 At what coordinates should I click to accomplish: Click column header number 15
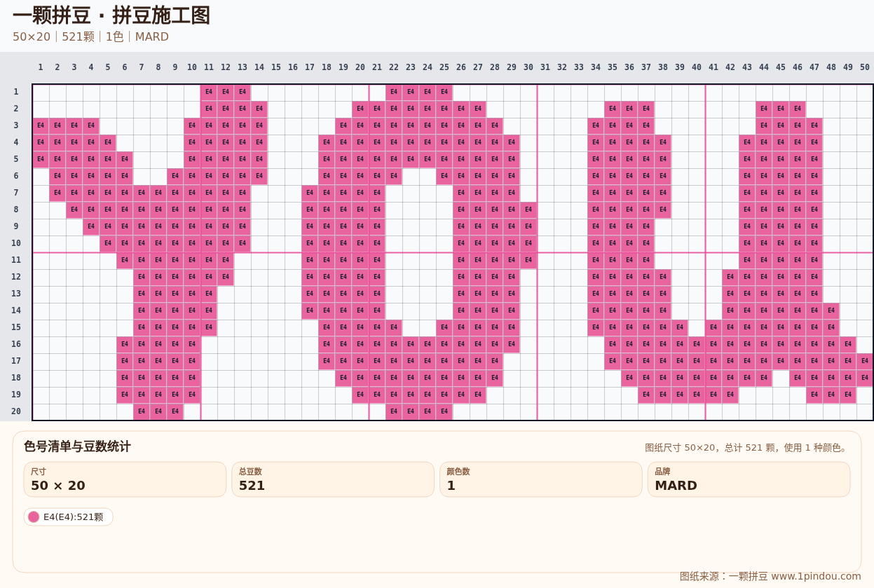pos(276,67)
